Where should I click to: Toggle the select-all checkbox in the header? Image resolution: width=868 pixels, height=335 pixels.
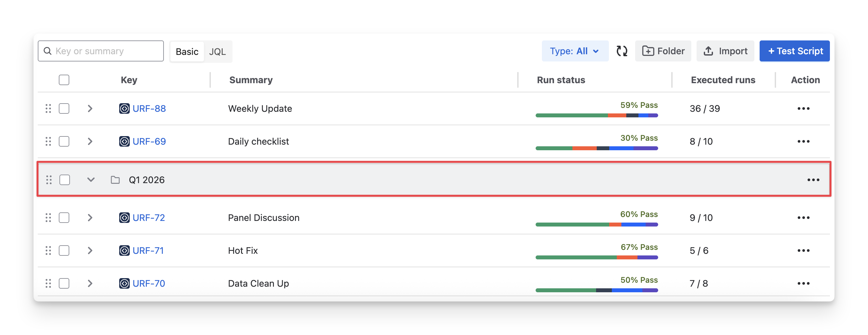click(64, 80)
